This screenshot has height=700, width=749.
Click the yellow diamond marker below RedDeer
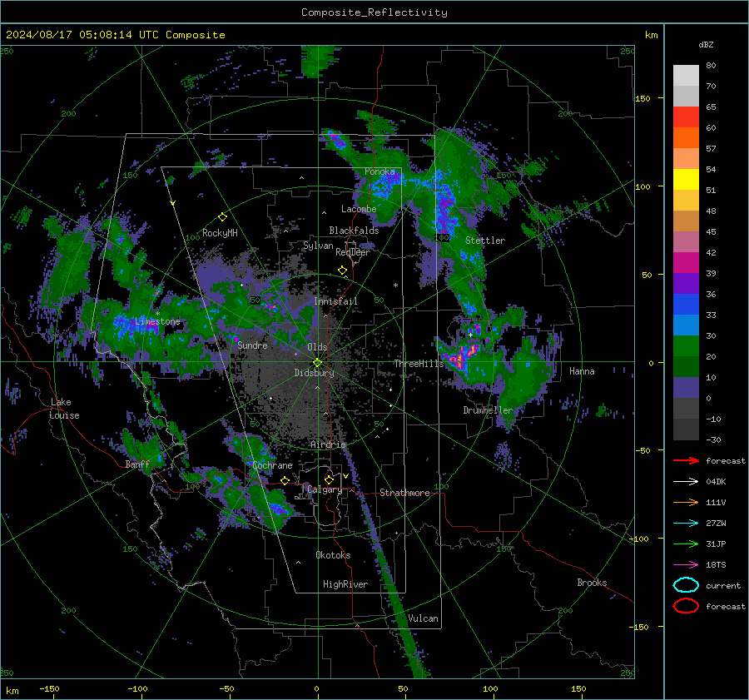(x=343, y=271)
